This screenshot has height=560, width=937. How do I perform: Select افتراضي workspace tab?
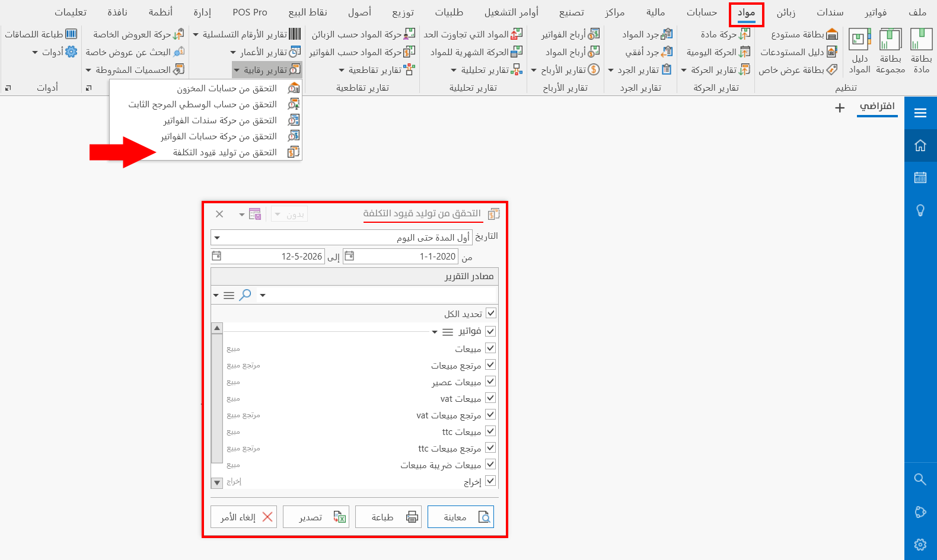tap(877, 106)
